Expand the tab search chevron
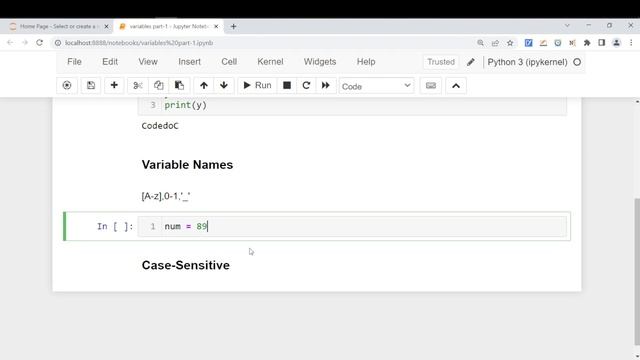The height and width of the screenshot is (360, 640). (x=567, y=25)
